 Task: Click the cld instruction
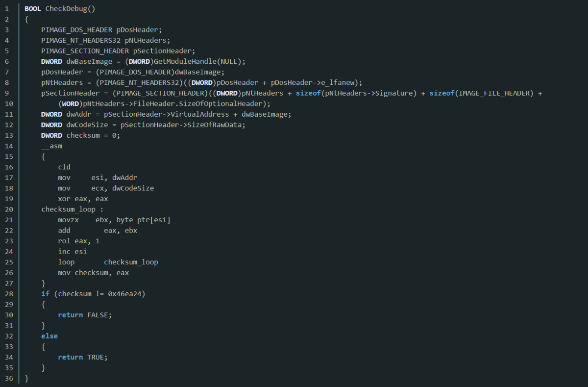click(64, 167)
